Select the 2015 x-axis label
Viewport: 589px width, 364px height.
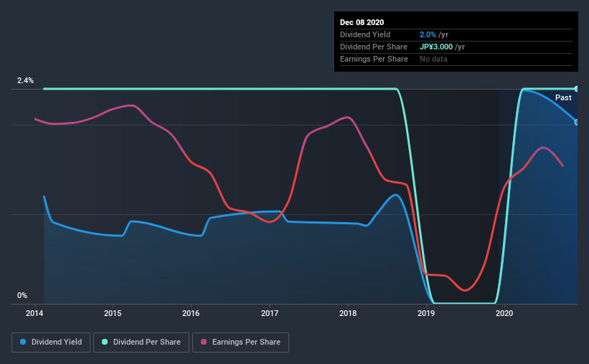pyautogui.click(x=113, y=313)
